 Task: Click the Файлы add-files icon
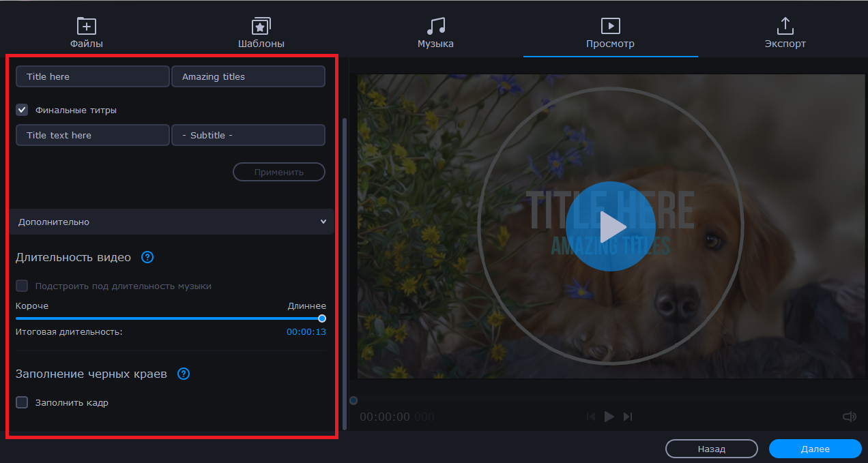[x=87, y=27]
